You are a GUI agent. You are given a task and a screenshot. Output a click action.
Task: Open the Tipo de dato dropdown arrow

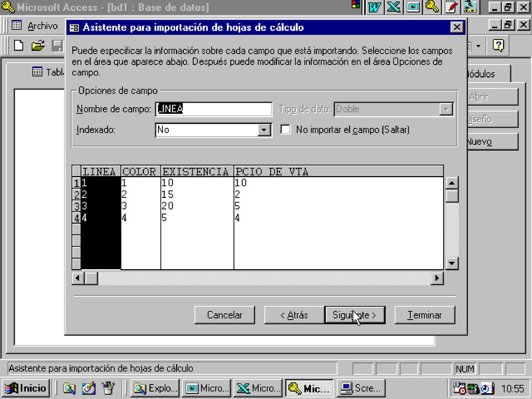click(x=446, y=109)
